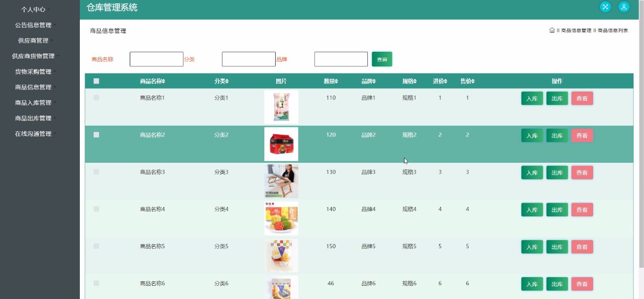Click 入库 for 商品名称3
Image resolution: width=644 pixels, height=299 pixels.
click(x=532, y=173)
